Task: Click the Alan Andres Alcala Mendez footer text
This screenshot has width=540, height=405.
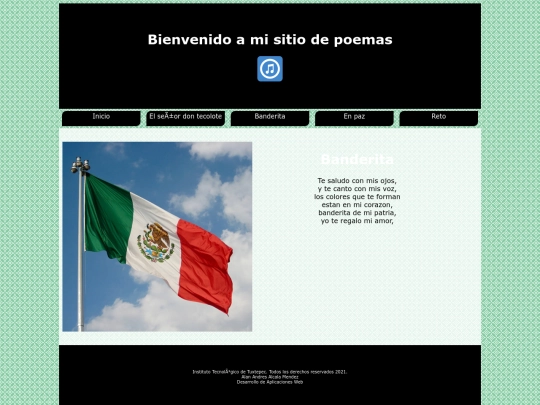Action: (x=270, y=377)
